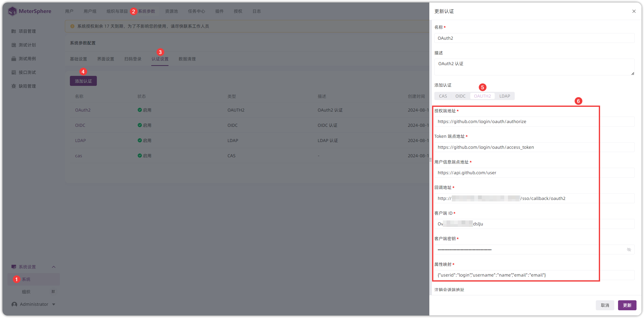This screenshot has height=318, width=644.
Task: Switch to the 数据清理 tab
Action: (x=187, y=59)
